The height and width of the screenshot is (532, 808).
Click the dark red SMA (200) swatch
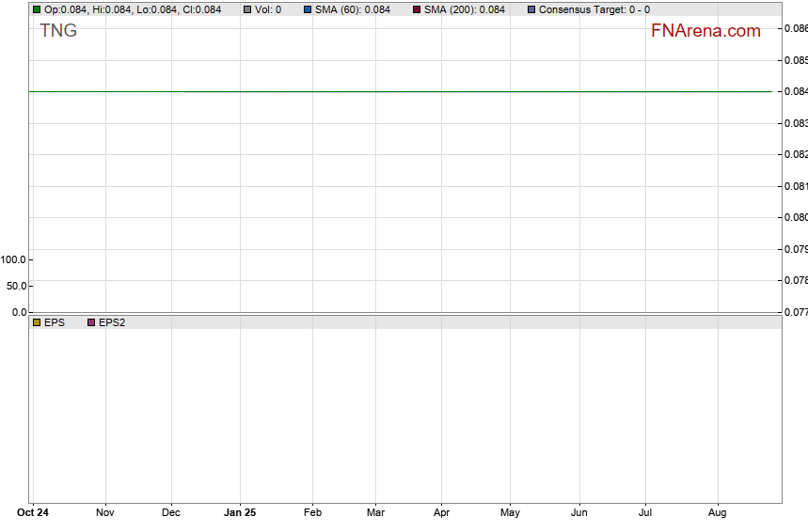point(417,9)
